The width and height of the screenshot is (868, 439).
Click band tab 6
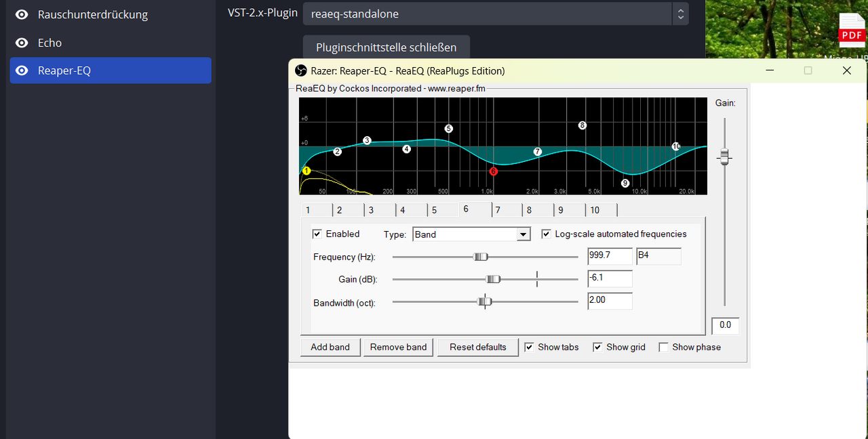pos(474,209)
